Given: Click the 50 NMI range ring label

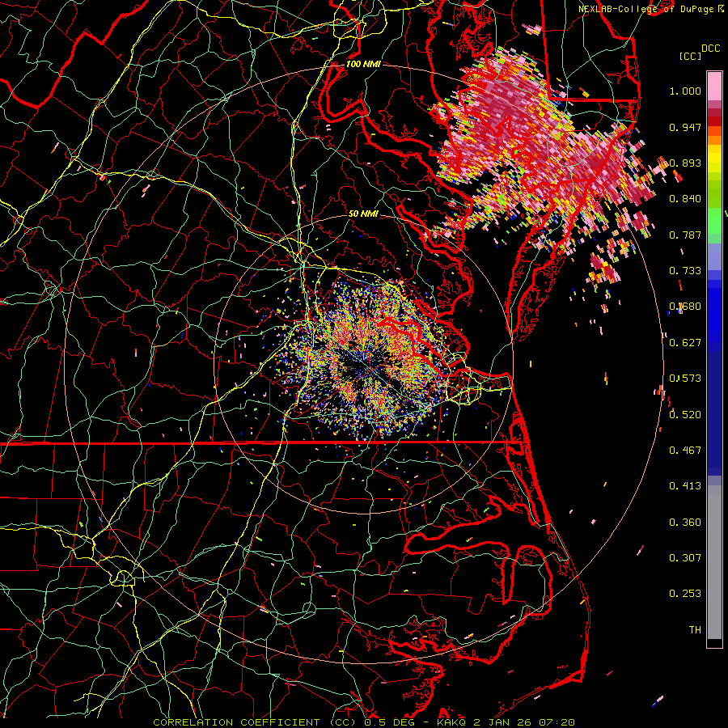Looking at the screenshot, I should pos(363,214).
